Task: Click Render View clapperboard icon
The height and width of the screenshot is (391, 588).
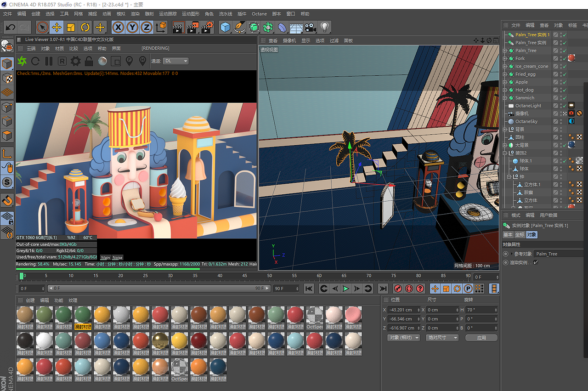Action: [x=178, y=27]
